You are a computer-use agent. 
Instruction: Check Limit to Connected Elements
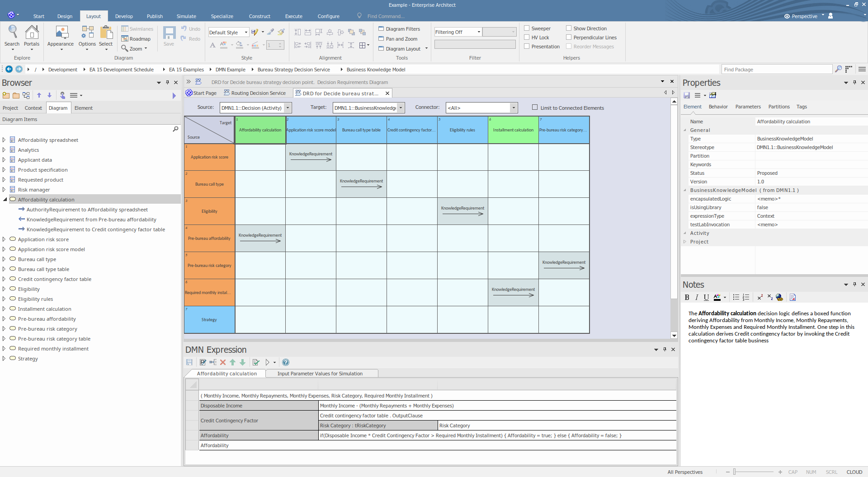(x=535, y=108)
